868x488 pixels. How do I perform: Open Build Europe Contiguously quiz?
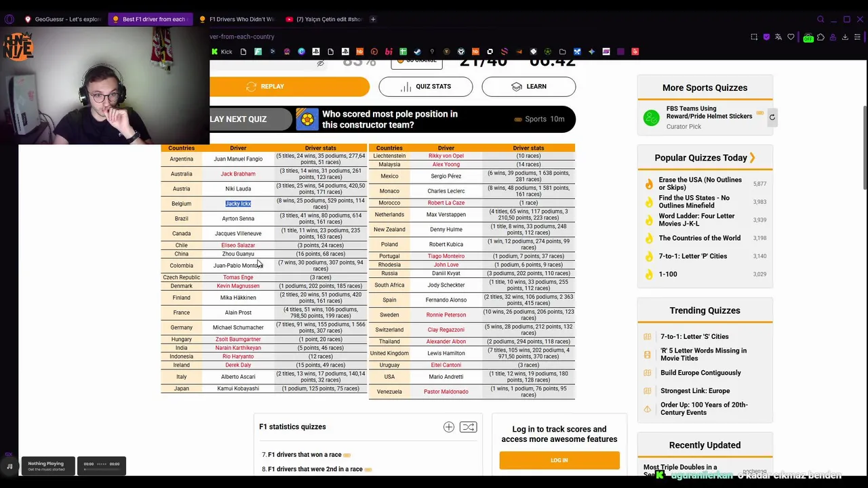(701, 373)
